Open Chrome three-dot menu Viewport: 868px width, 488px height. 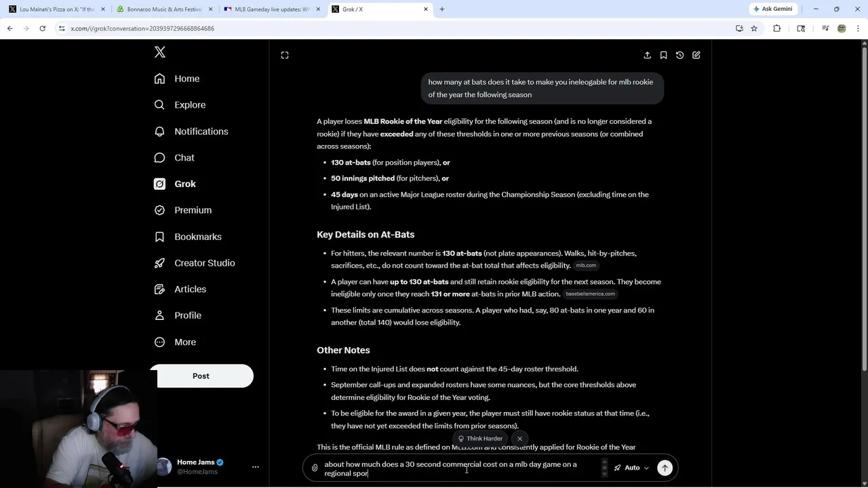pyautogui.click(x=858, y=28)
